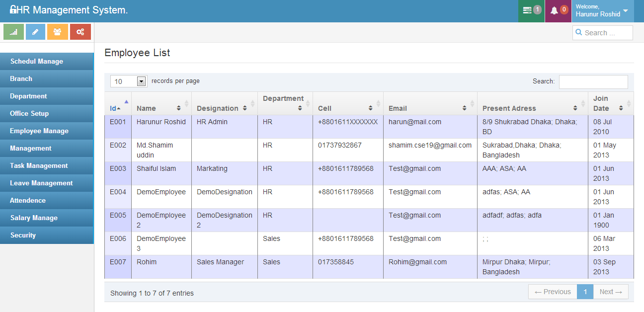
Task: Select page 1 in the pagination
Action: (585, 292)
